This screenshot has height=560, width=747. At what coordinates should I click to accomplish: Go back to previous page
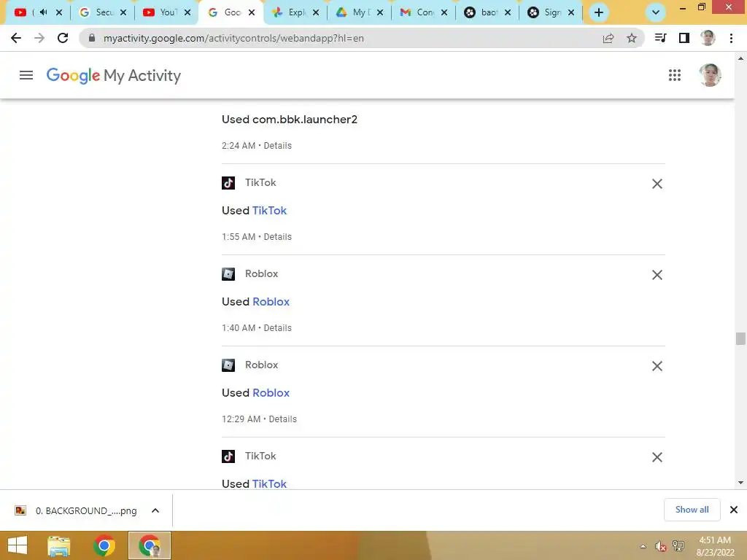click(x=16, y=38)
